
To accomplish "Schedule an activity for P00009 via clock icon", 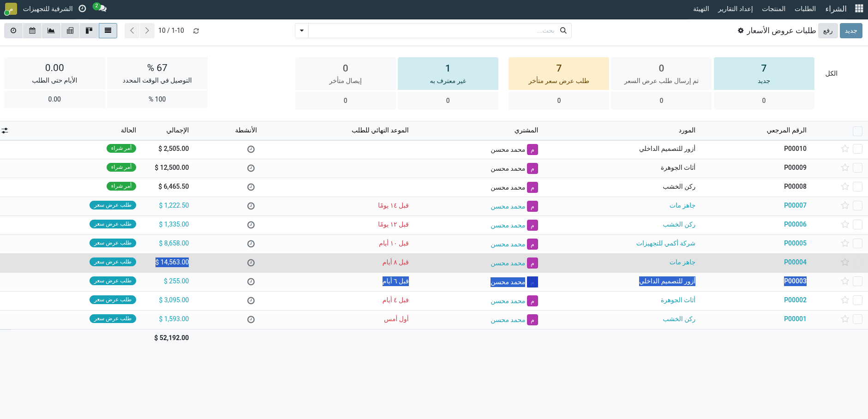I will pyautogui.click(x=251, y=168).
